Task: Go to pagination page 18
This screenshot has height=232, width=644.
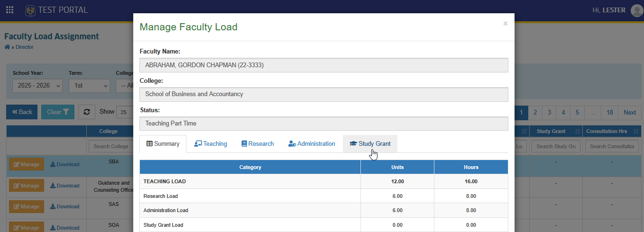Action: pos(610,112)
